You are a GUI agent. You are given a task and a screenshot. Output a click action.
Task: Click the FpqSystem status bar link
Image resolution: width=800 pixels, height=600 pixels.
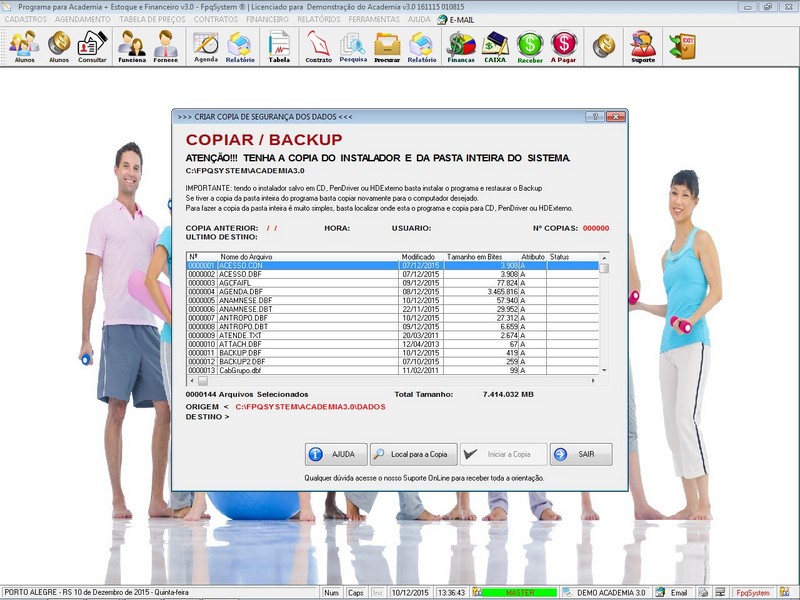[753, 592]
